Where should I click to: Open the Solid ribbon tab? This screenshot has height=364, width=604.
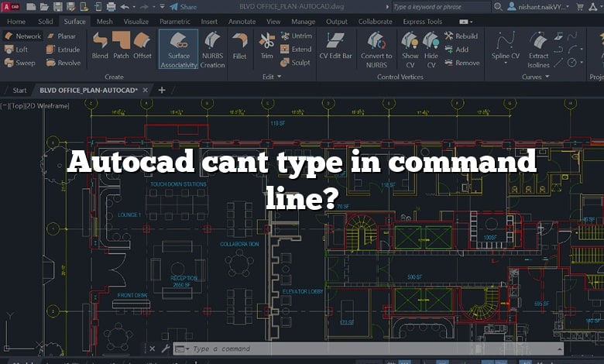click(46, 22)
